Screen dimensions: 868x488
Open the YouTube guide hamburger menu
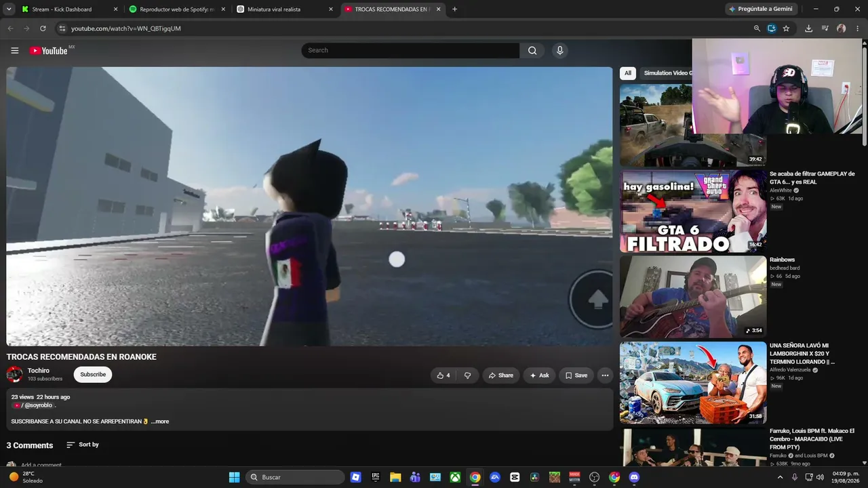14,50
